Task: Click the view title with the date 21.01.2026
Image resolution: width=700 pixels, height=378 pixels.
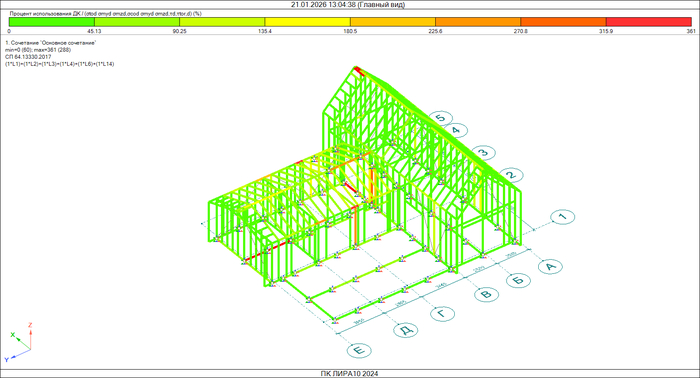Action: pos(348,4)
